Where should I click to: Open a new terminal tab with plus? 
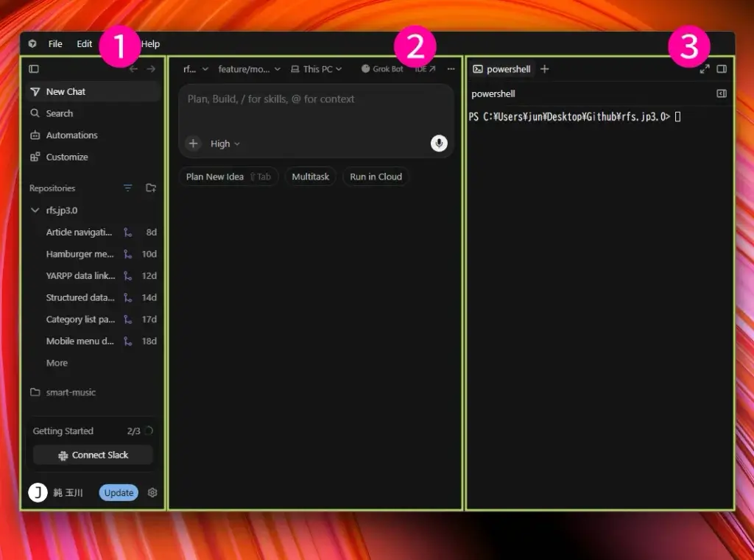coord(544,68)
